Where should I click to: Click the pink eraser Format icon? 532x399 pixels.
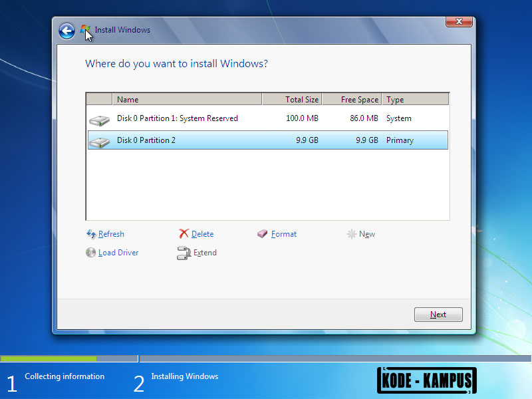(x=262, y=234)
